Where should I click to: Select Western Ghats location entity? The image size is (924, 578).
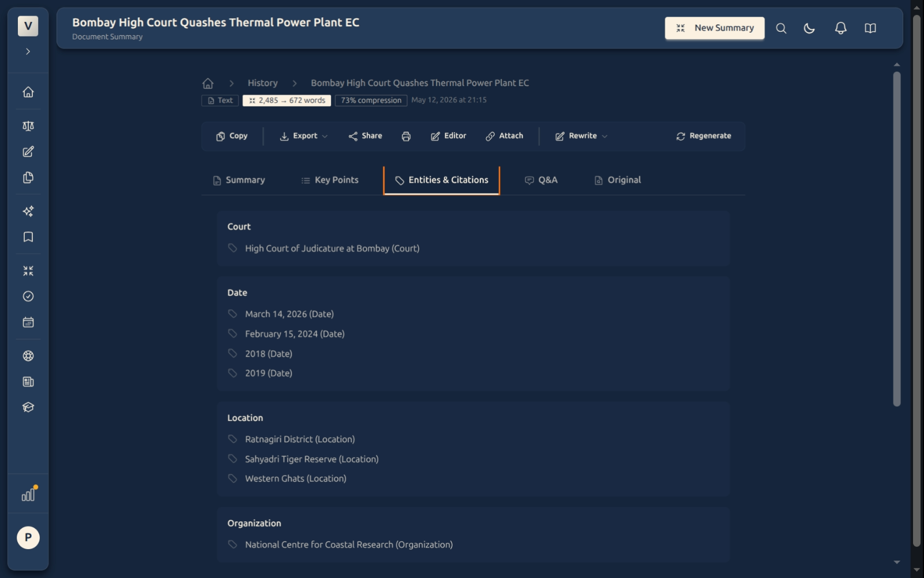tap(296, 479)
